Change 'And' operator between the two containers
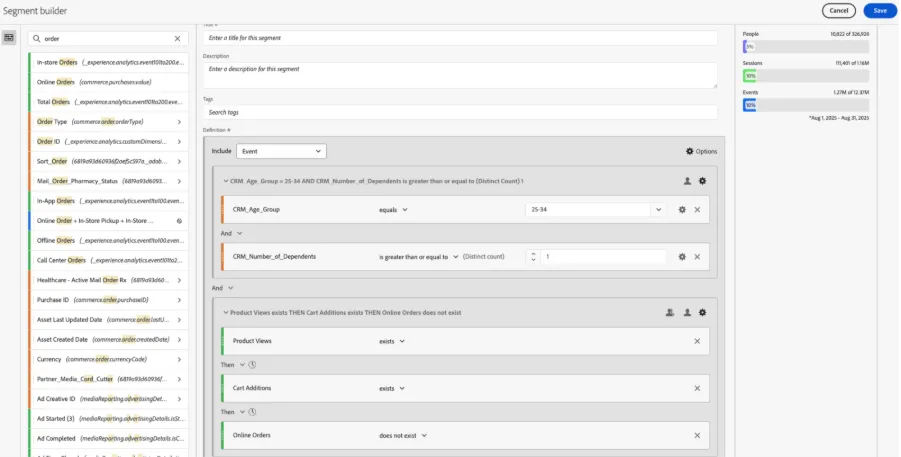 [x=222, y=288]
